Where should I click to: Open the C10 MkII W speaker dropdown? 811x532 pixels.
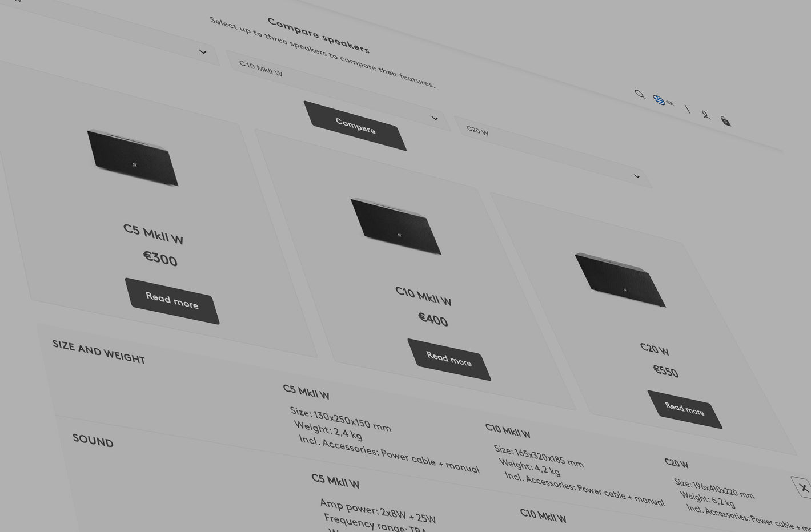pyautogui.click(x=434, y=118)
